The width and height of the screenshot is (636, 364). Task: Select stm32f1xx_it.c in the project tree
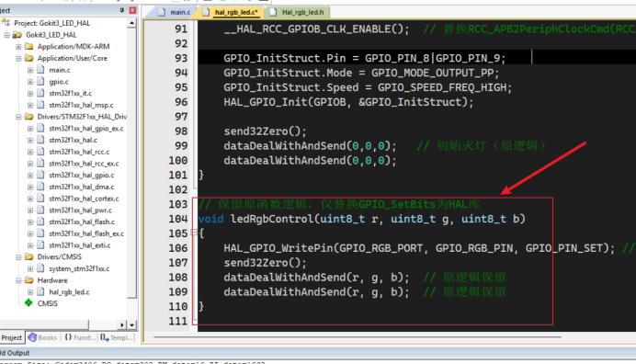tap(70, 94)
